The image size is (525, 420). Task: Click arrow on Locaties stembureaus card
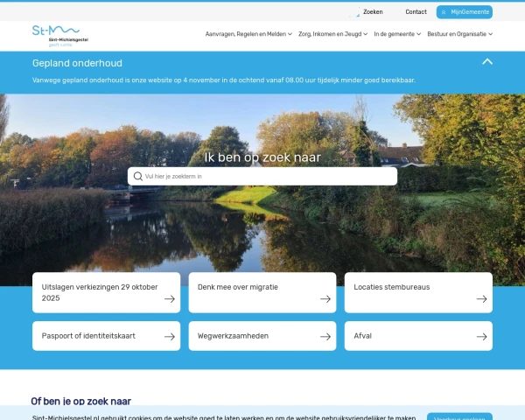[482, 299]
